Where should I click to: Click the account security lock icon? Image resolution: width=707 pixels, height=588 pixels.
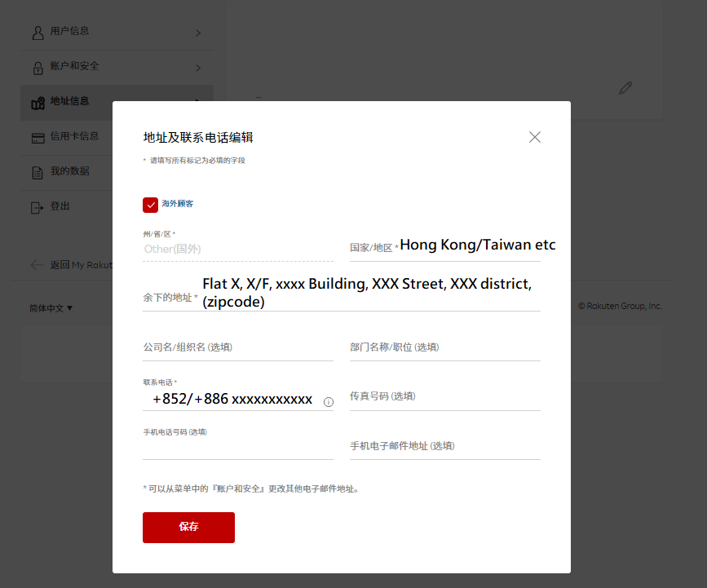pos(38,68)
